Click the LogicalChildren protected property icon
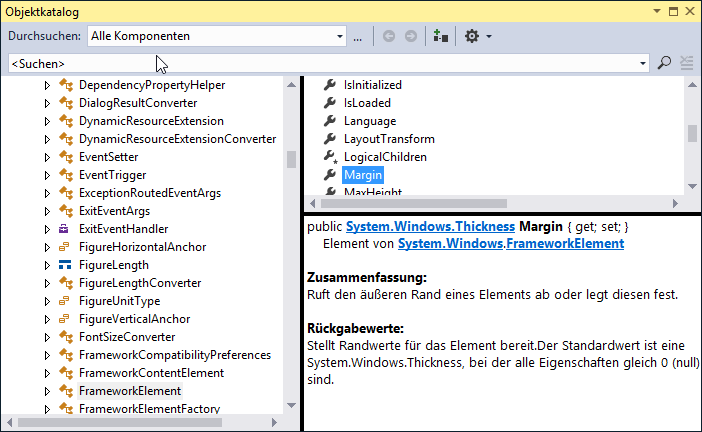Screen dimensions: 702x432 point(331,157)
